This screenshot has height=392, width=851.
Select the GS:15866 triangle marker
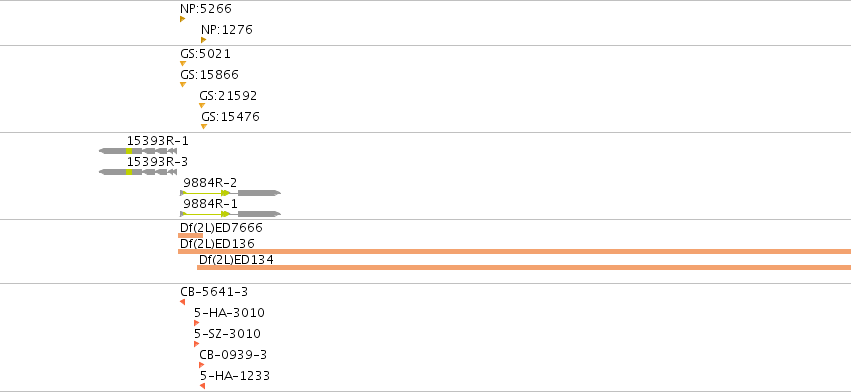point(183,85)
